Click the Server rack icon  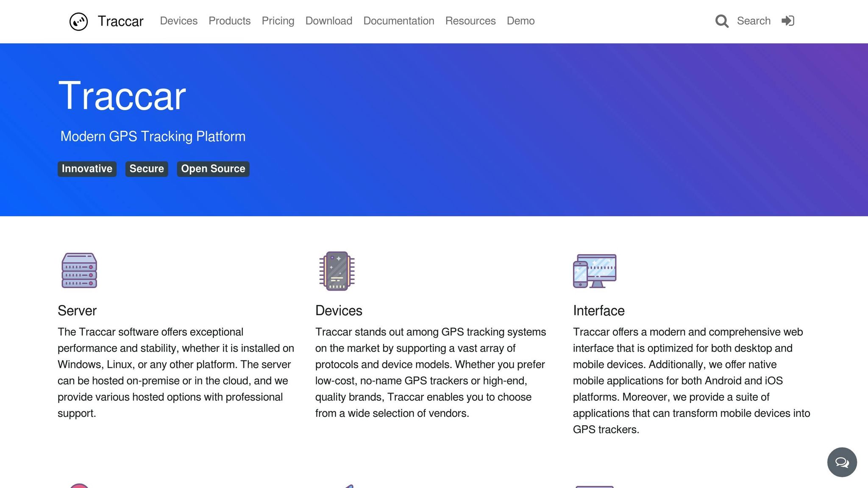pos(79,271)
